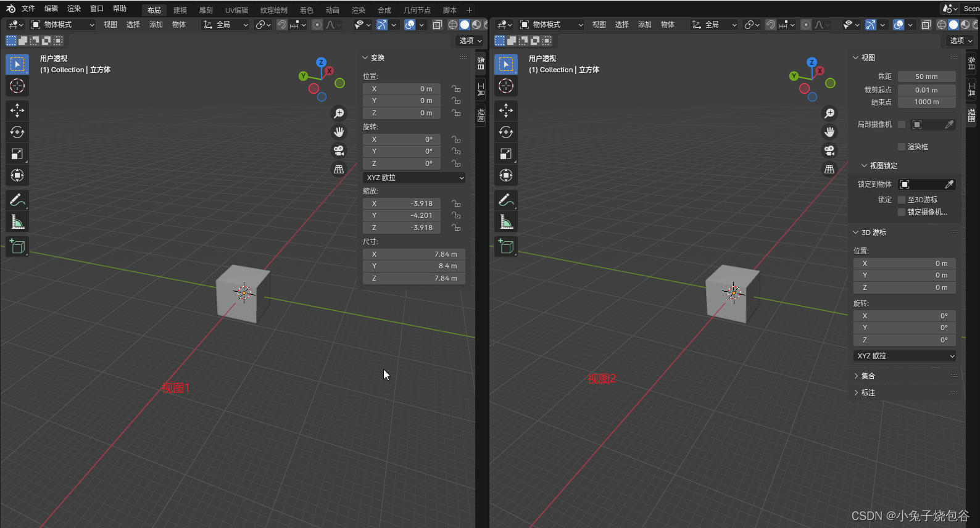Select the Annotate tool in left viewport
Image resolution: width=980 pixels, height=528 pixels.
click(17, 200)
